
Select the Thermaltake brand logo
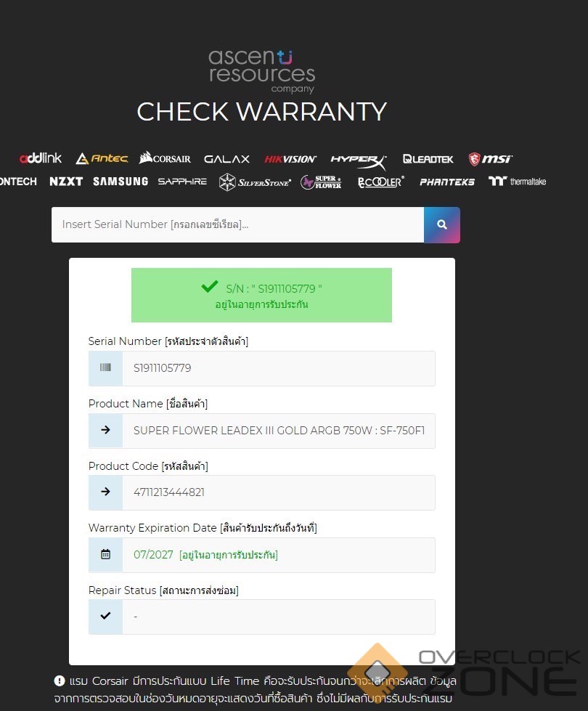518,182
